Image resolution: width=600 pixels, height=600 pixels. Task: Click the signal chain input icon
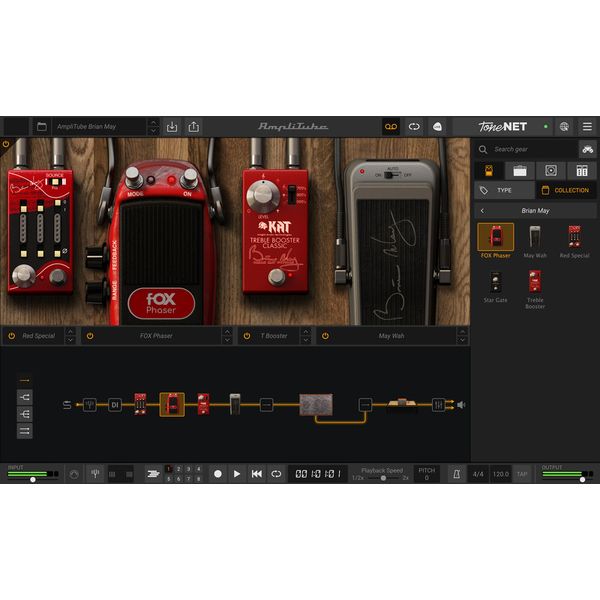click(67, 404)
